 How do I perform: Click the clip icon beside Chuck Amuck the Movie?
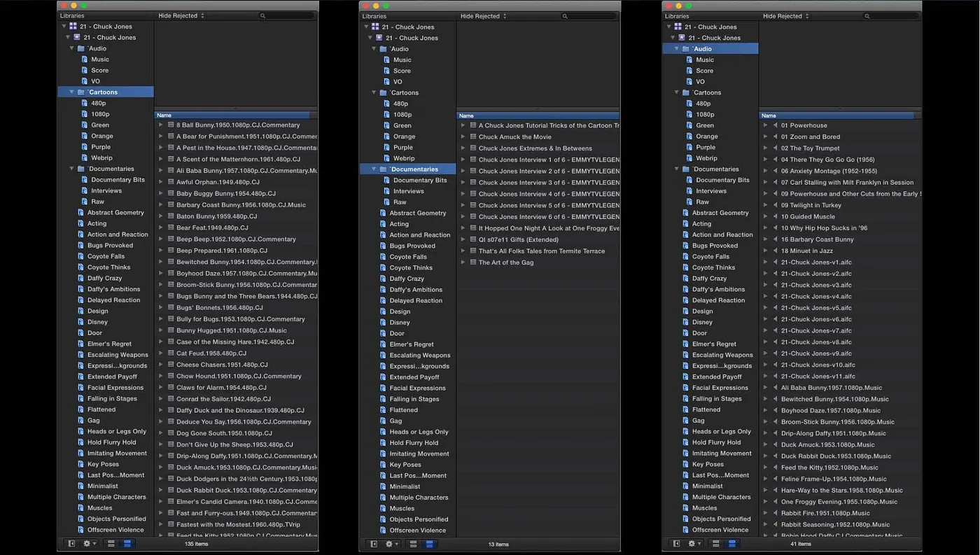coord(473,137)
